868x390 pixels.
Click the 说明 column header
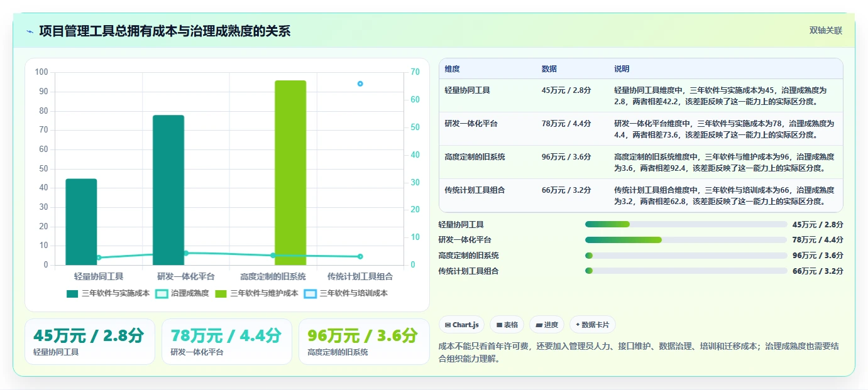[622, 69]
